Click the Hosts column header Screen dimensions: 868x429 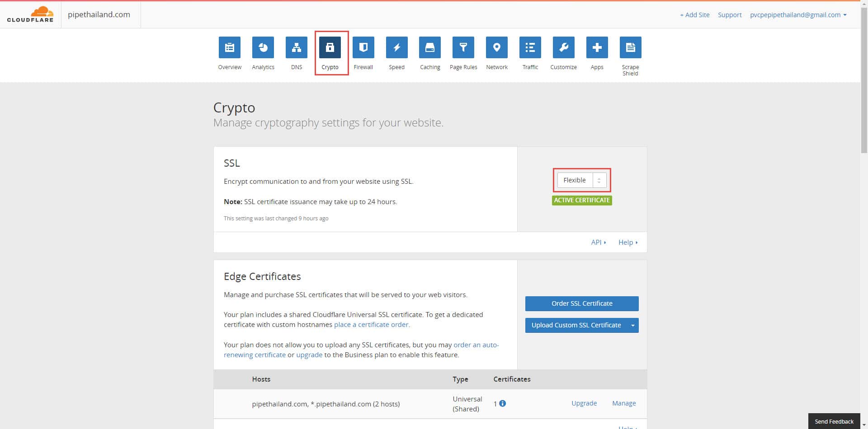point(261,379)
